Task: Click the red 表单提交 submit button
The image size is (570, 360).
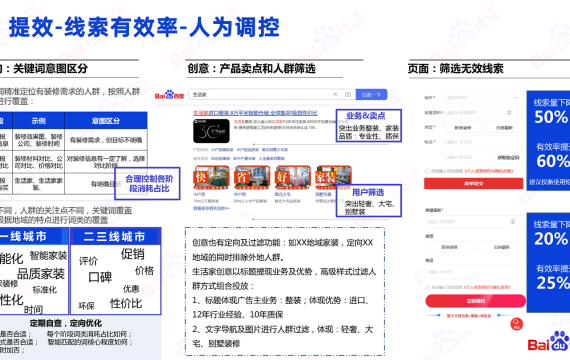Action: click(x=473, y=184)
